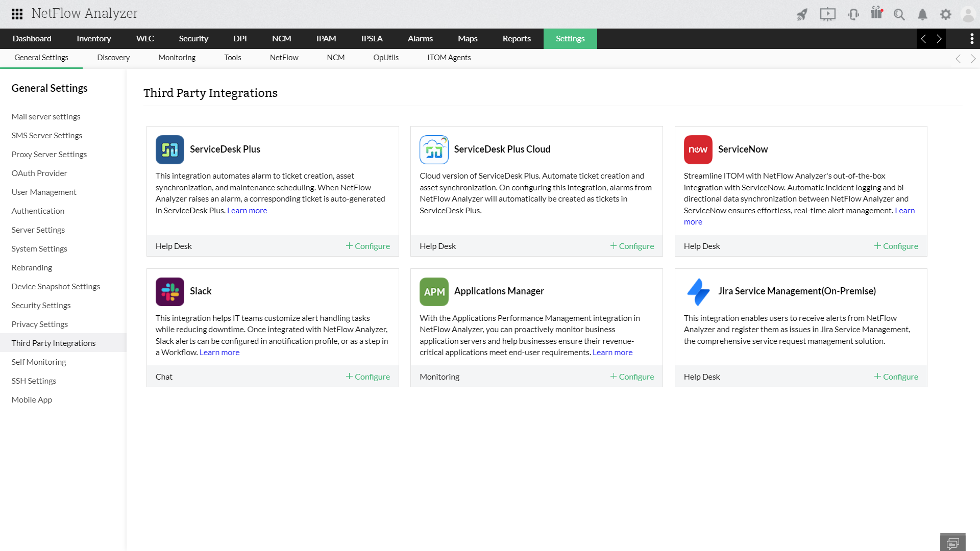
Task: Click the ServiceDesk Plus Cloud icon
Action: point(433,149)
